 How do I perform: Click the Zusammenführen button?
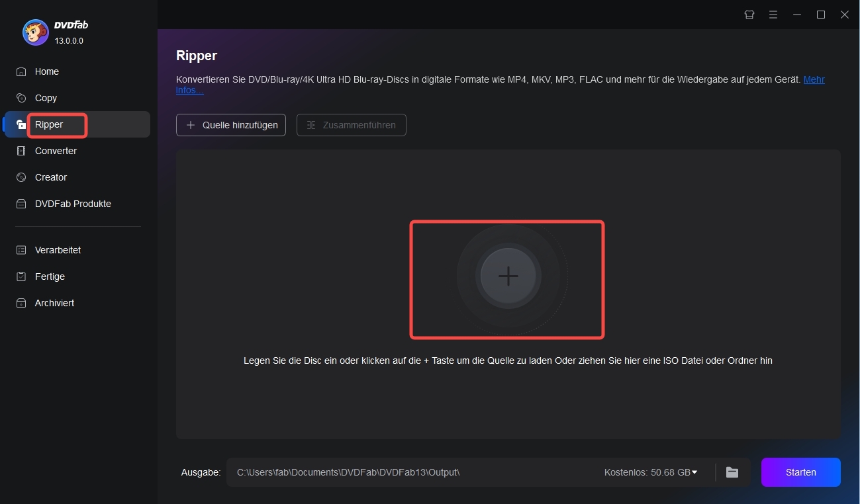pyautogui.click(x=352, y=125)
